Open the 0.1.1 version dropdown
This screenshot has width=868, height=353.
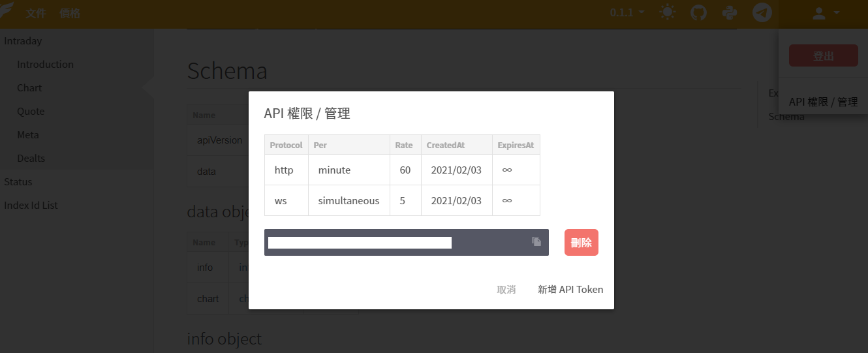(x=627, y=12)
